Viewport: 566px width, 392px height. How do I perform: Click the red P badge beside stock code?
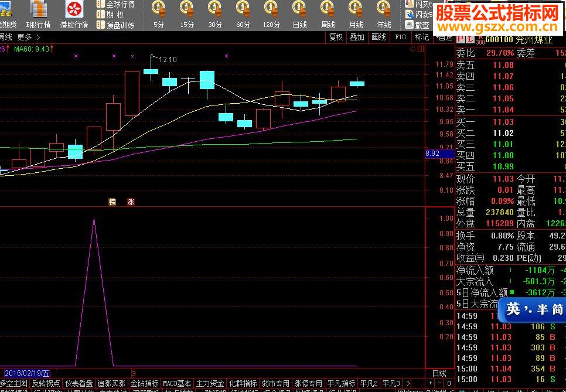[461, 39]
